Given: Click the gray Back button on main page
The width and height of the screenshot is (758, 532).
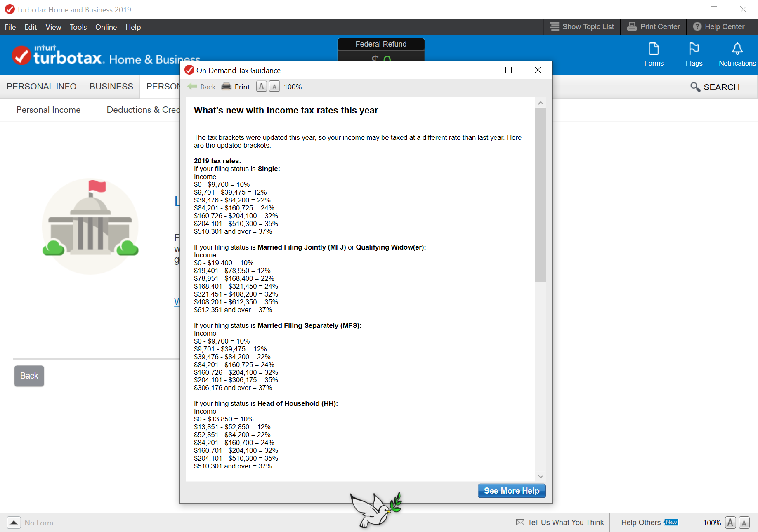Looking at the screenshot, I should pyautogui.click(x=29, y=376).
